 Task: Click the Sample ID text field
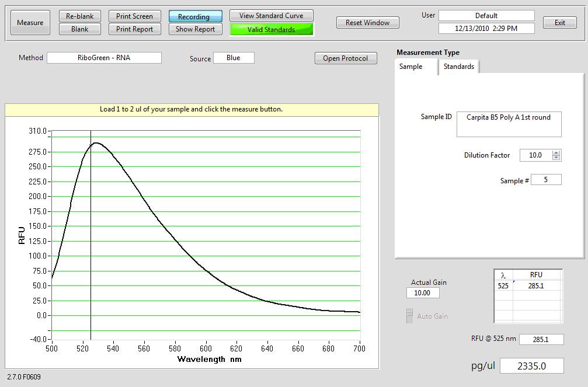tap(509, 124)
